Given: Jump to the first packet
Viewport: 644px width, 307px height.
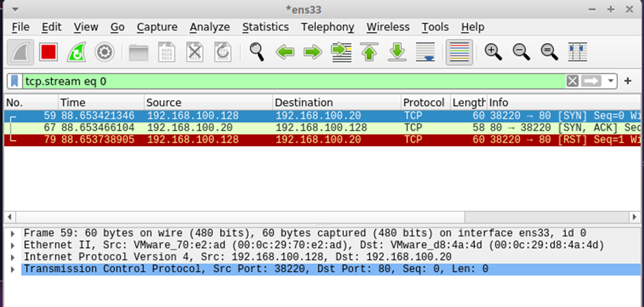Looking at the screenshot, I should (369, 52).
